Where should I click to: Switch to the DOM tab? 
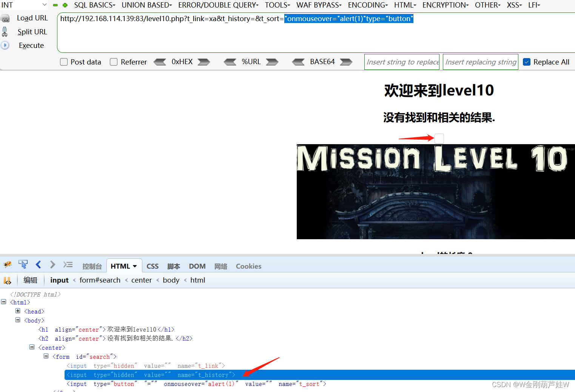(197, 266)
